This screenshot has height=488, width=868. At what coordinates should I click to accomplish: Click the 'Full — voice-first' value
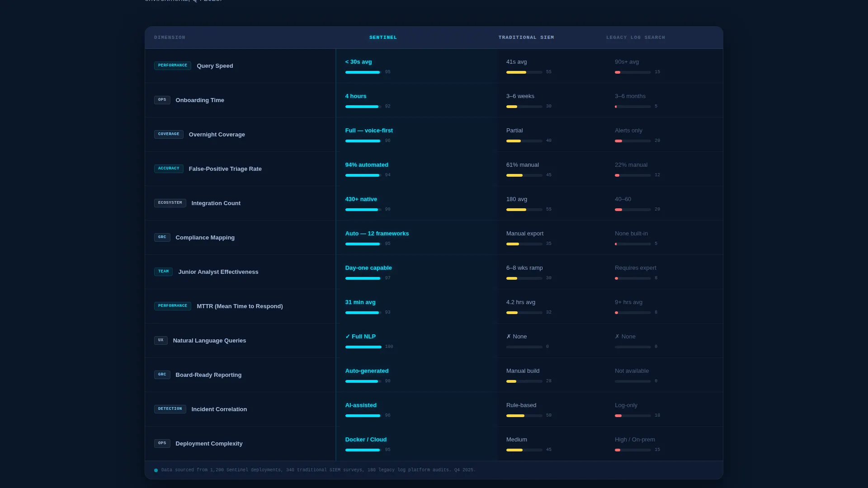coord(369,131)
